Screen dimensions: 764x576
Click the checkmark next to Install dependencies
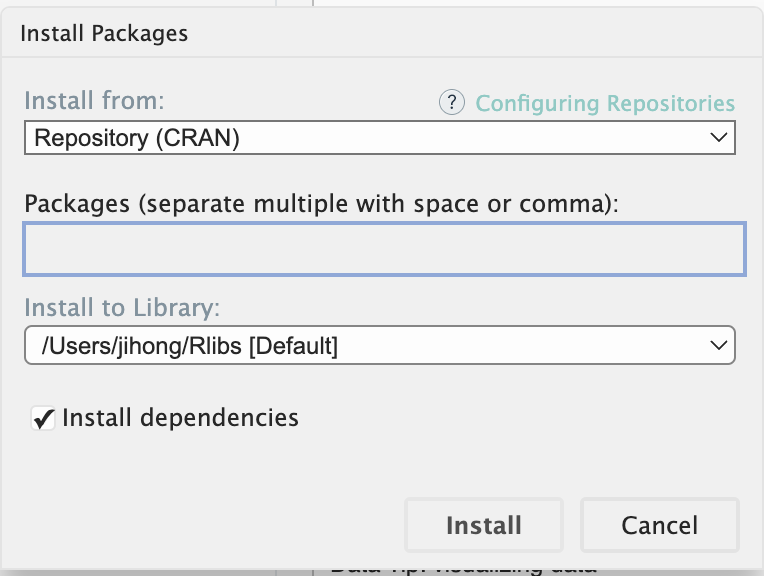tap(43, 418)
